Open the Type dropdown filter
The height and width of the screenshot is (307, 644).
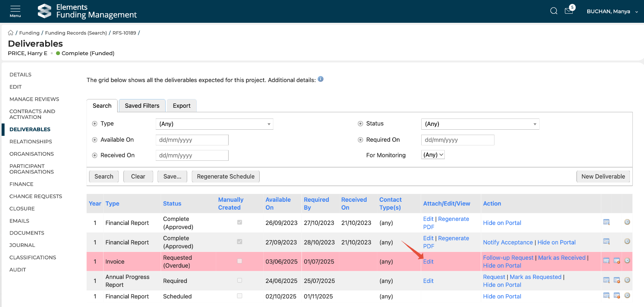click(214, 124)
